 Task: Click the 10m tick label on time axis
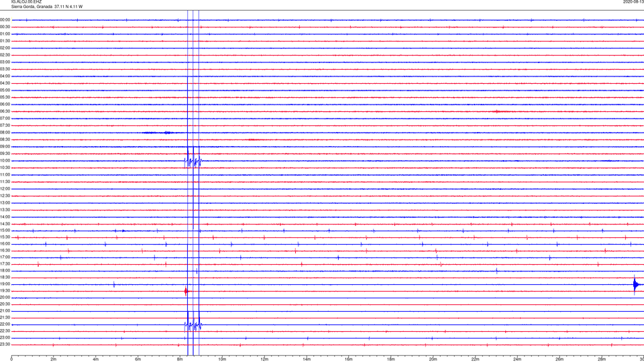click(x=222, y=359)
